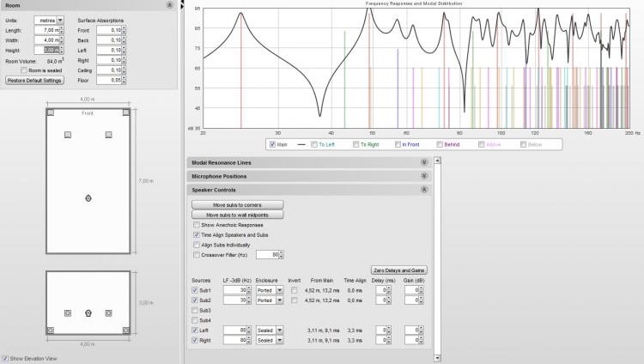Enable the Sub3 source checkbox

(195, 310)
